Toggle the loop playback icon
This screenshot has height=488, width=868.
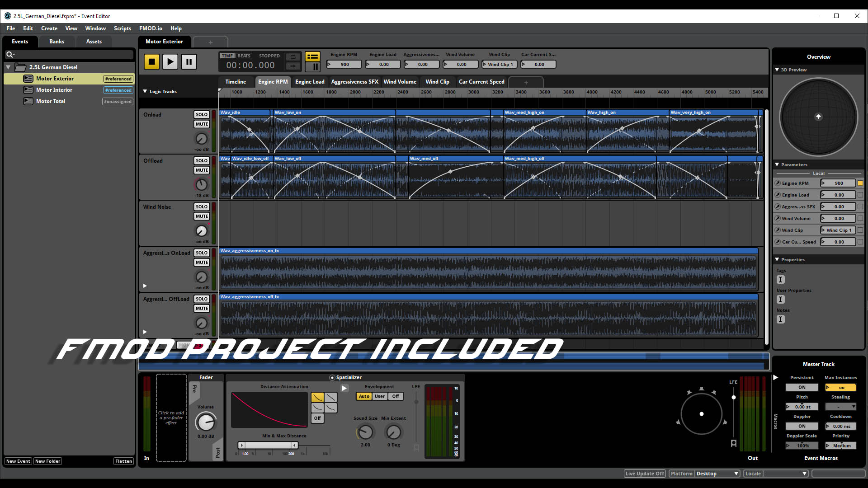[x=293, y=57]
